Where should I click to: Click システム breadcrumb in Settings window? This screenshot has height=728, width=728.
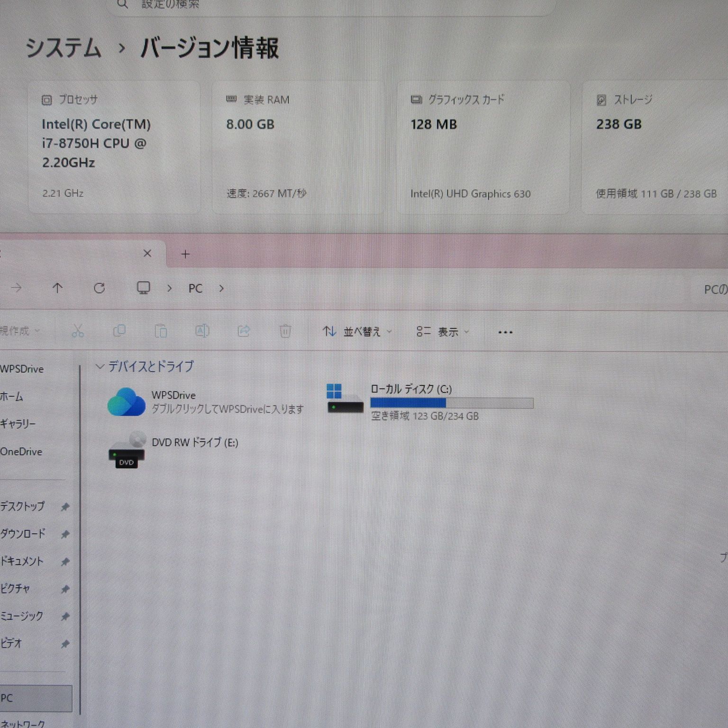tap(64, 48)
